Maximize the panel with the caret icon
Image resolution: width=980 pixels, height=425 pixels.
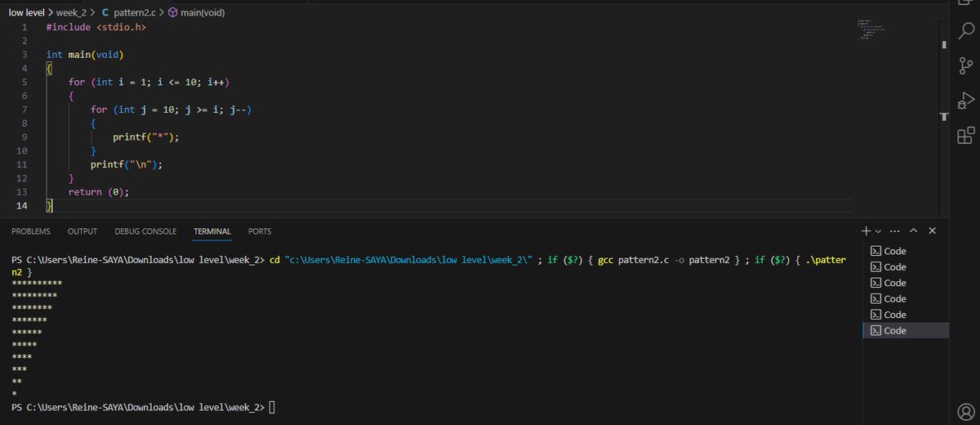(914, 231)
